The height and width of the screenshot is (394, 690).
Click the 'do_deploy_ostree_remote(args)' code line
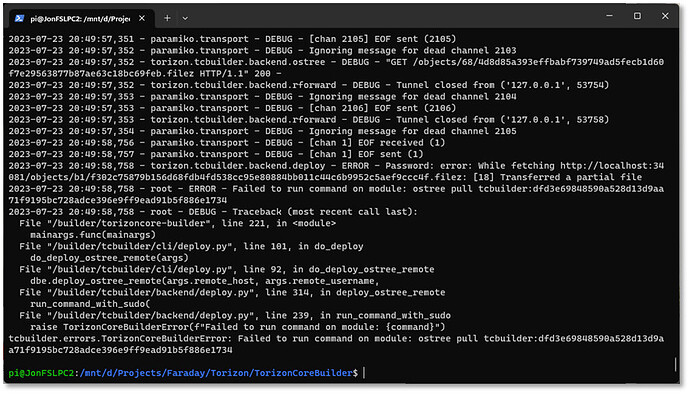click(109, 258)
